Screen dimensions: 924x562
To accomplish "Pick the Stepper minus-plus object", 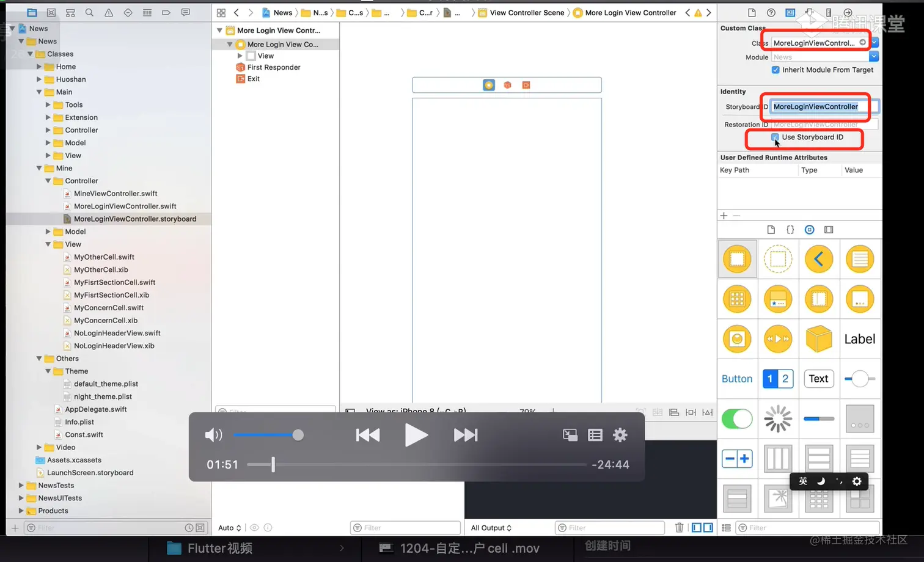I will point(738,459).
